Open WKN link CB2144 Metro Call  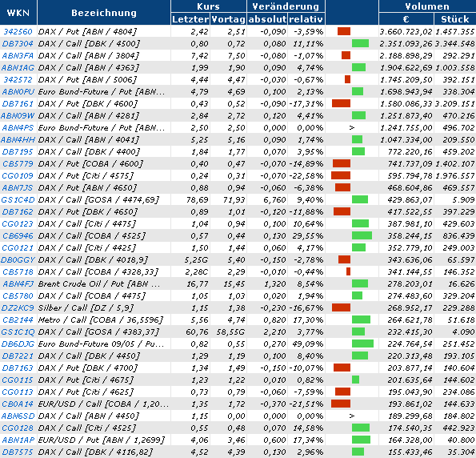(18, 319)
